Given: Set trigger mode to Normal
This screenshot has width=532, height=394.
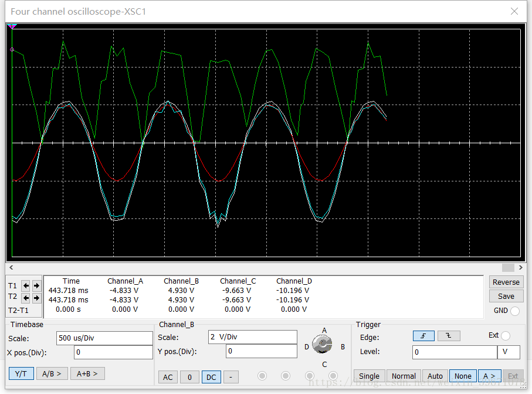Looking at the screenshot, I should 404,376.
